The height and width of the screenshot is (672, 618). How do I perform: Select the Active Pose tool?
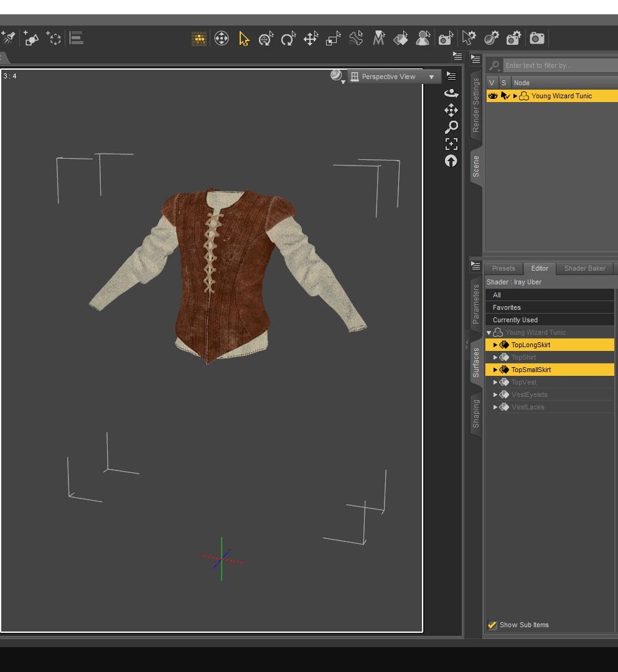[x=221, y=39]
